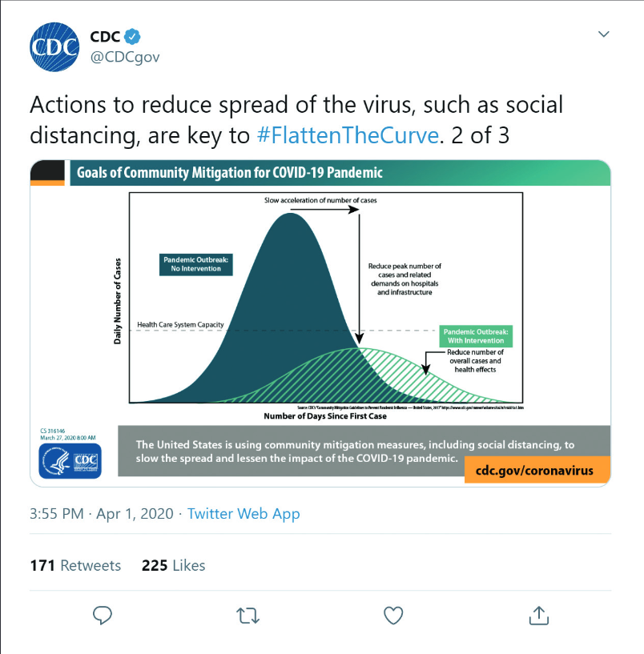The width and height of the screenshot is (644, 654).
Task: Click the HHS CDC logo in infographic
Action: click(x=70, y=460)
